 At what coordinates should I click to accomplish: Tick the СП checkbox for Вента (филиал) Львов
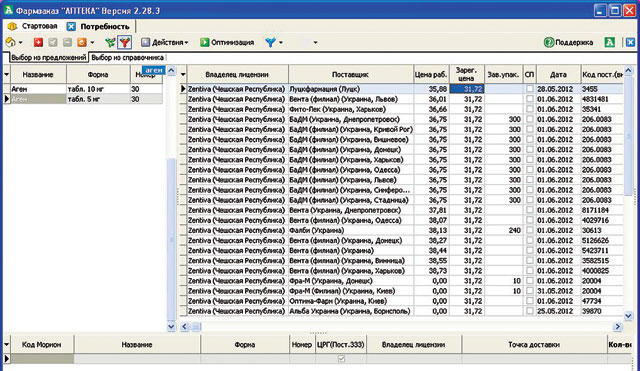(529, 99)
